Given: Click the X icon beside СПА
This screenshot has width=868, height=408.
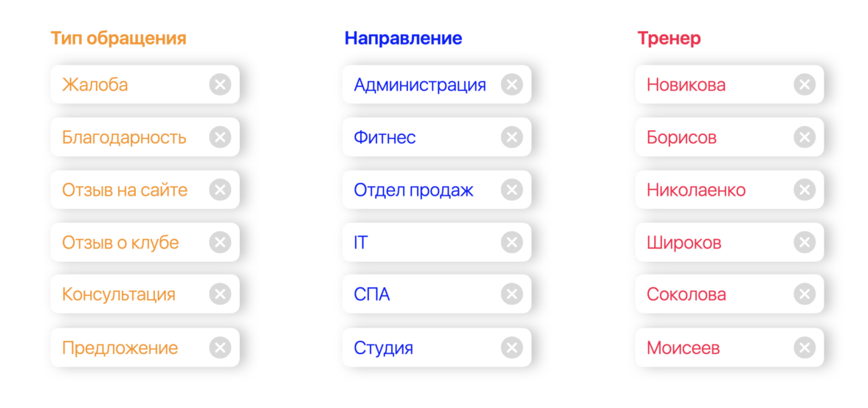Looking at the screenshot, I should point(512,294).
